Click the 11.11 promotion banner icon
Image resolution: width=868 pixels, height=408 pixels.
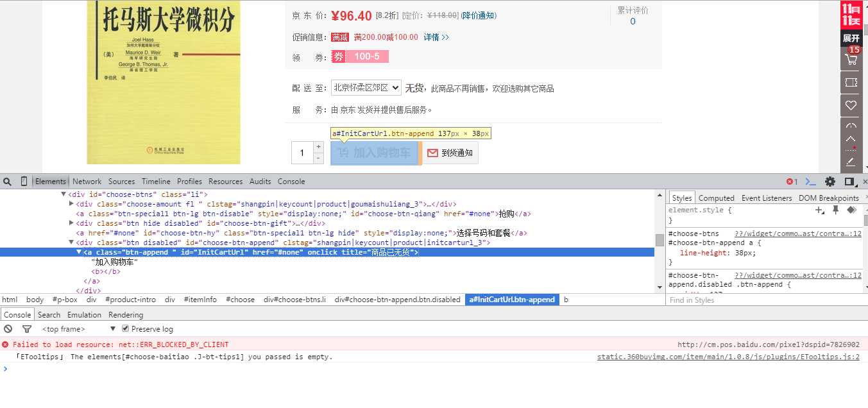851,15
